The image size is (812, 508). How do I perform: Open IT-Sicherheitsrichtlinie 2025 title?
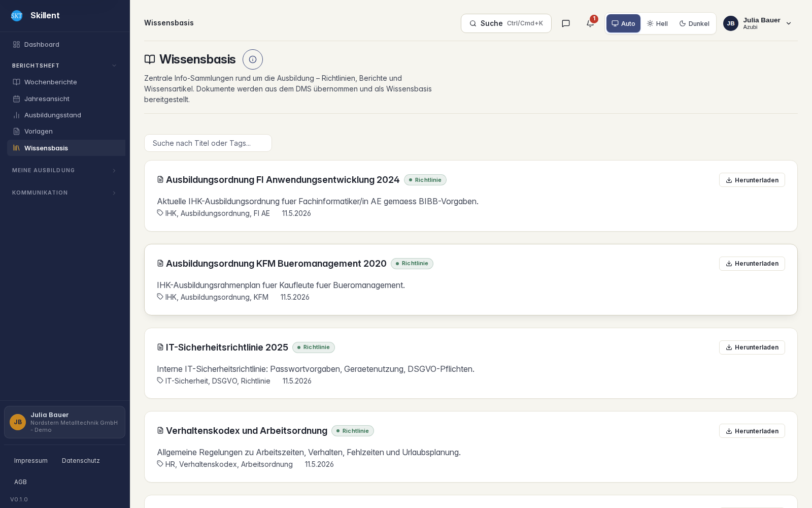point(227,347)
